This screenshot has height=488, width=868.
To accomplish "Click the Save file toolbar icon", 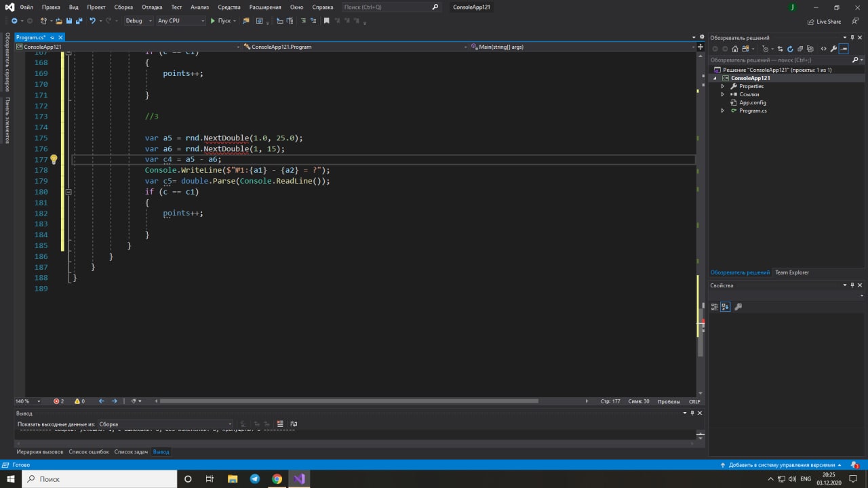I will (x=69, y=21).
